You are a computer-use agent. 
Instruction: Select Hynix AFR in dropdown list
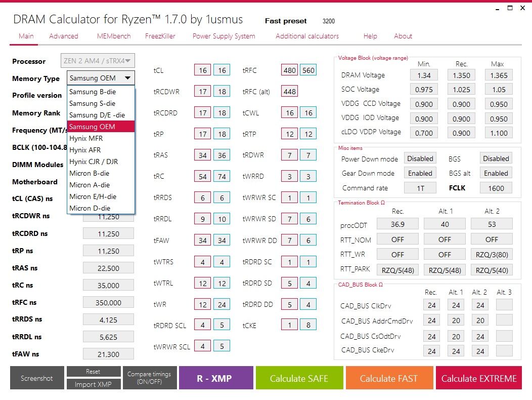[101, 150]
